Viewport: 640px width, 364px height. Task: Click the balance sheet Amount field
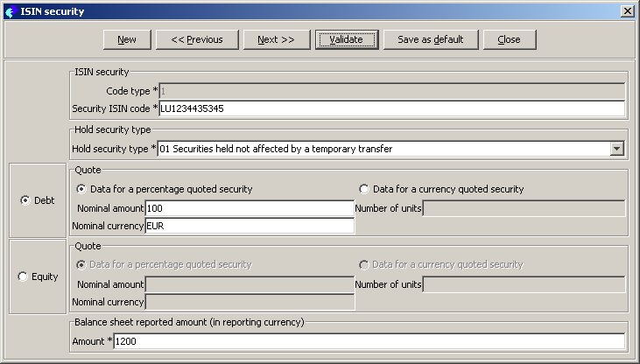click(x=369, y=341)
